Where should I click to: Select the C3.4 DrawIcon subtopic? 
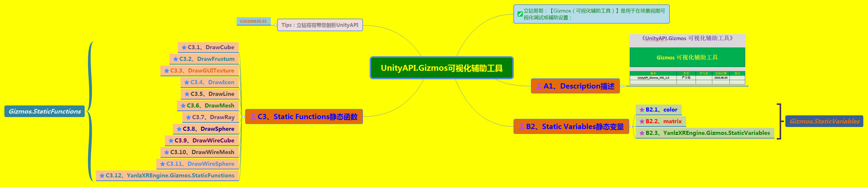coord(210,82)
